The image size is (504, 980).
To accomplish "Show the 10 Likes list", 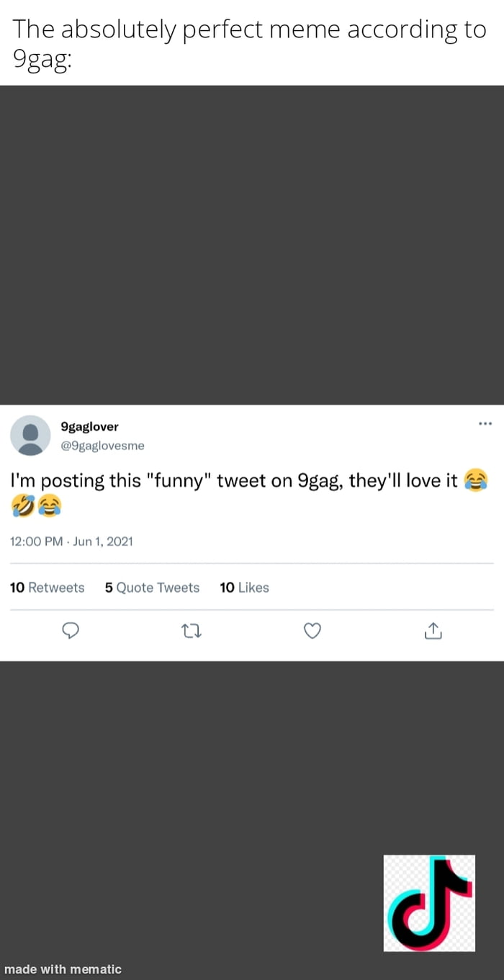I will click(x=244, y=588).
